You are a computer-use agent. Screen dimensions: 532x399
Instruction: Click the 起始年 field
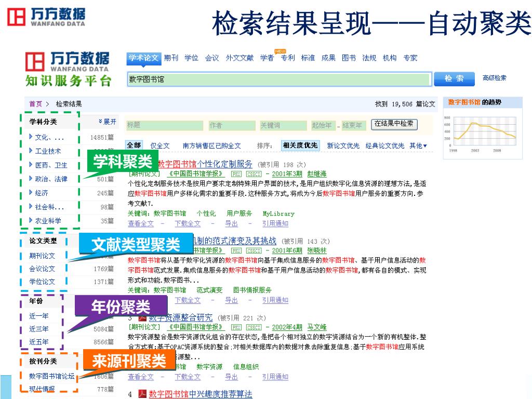click(323, 125)
